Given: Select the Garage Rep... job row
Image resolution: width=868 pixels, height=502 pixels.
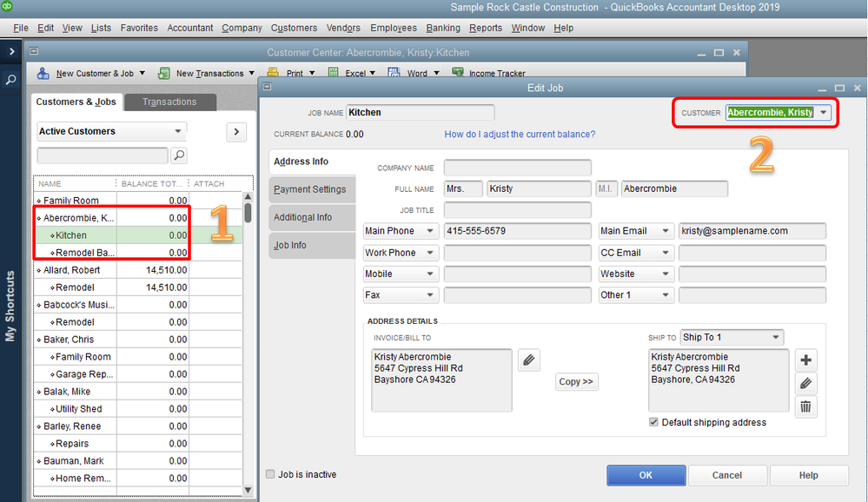Looking at the screenshot, I should (x=137, y=374).
